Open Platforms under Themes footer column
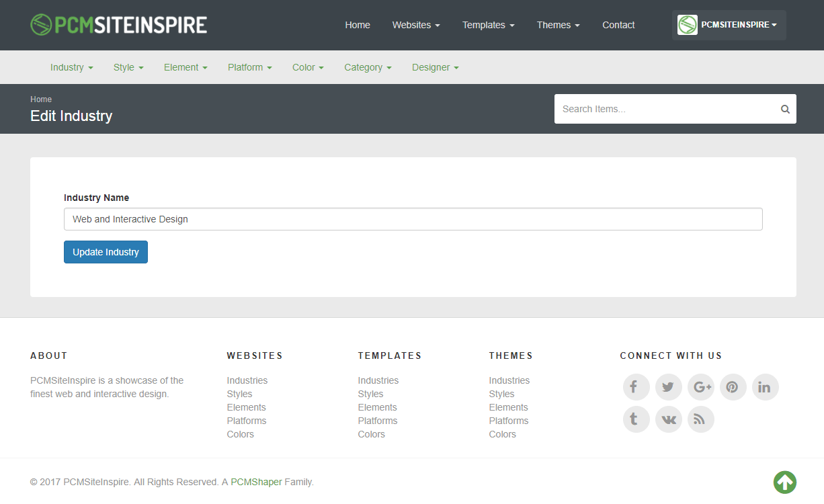This screenshot has width=824, height=504. (509, 421)
